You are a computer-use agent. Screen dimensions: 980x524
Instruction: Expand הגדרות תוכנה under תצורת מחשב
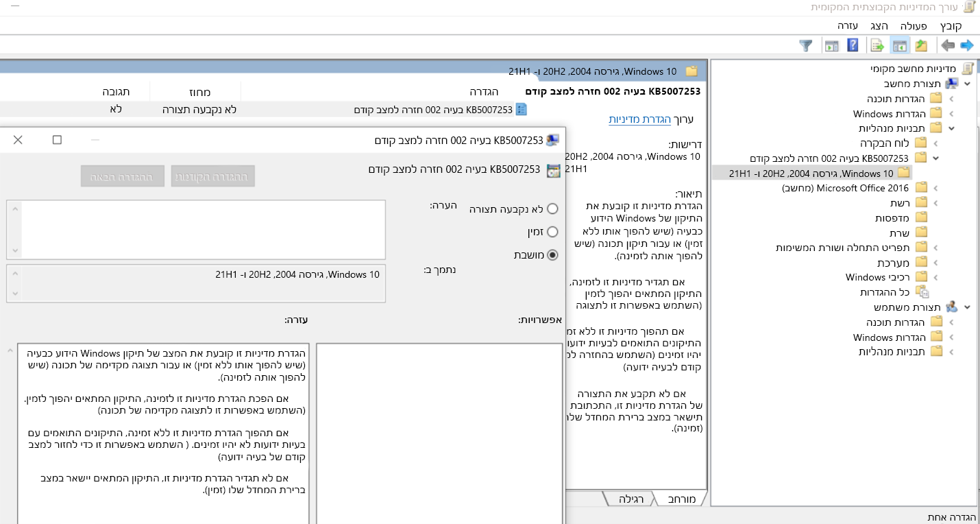(952, 98)
